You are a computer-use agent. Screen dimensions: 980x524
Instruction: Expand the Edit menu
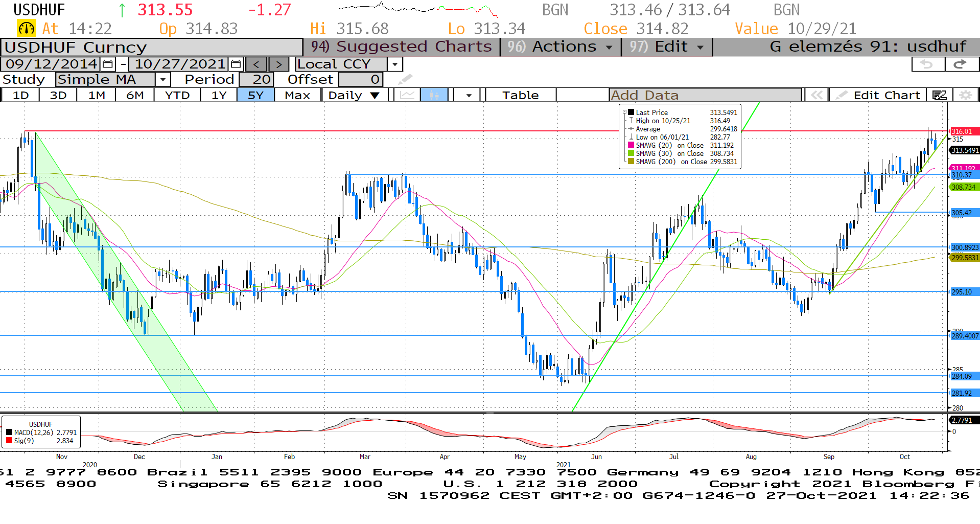(x=667, y=47)
